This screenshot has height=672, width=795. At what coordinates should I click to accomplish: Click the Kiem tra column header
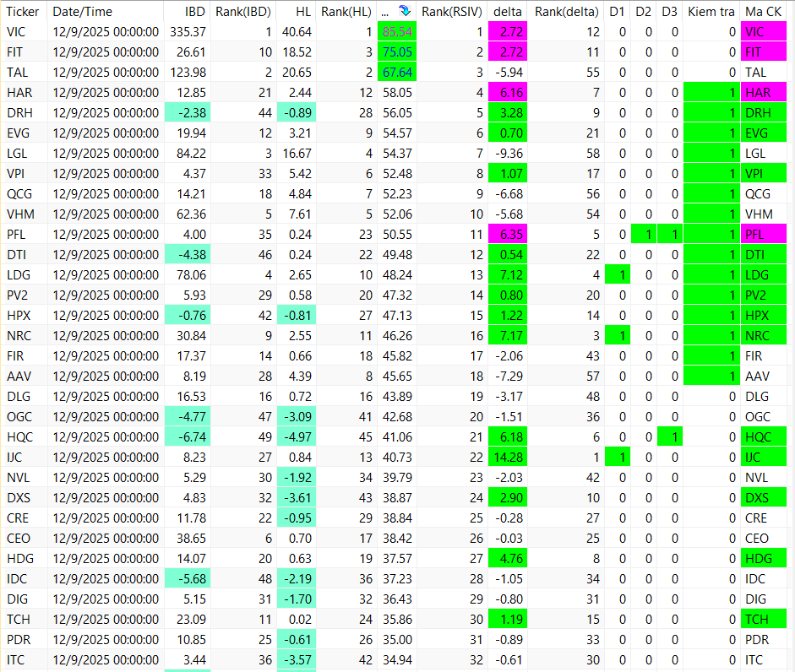[711, 11]
